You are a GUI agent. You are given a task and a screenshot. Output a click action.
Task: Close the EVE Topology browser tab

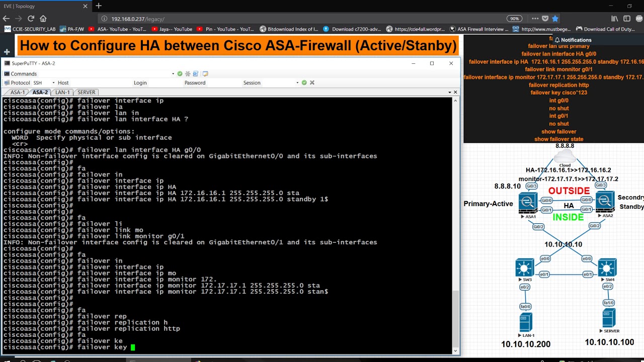(x=85, y=6)
